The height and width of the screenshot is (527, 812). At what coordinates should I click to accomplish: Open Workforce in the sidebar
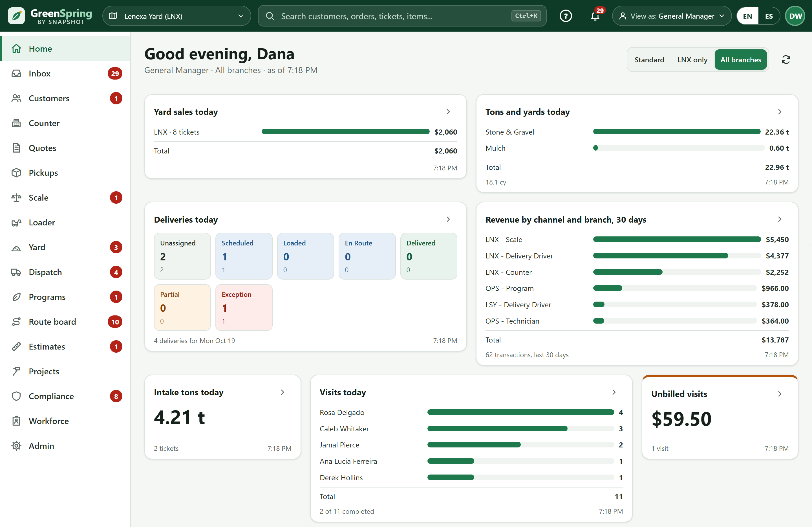tap(65, 421)
